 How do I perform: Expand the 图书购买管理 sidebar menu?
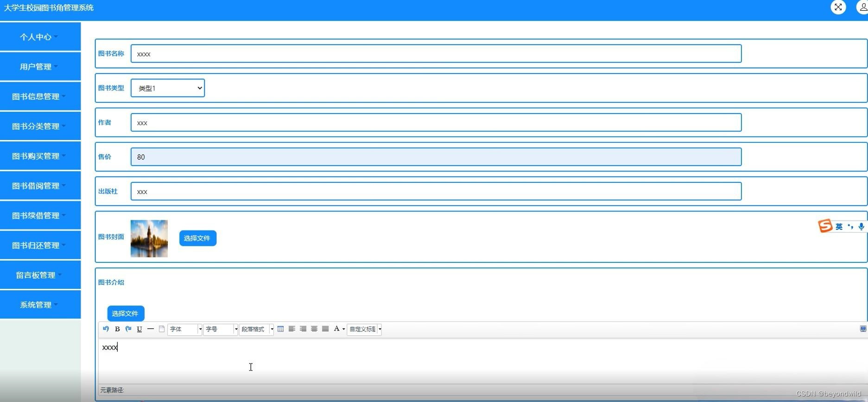40,156
